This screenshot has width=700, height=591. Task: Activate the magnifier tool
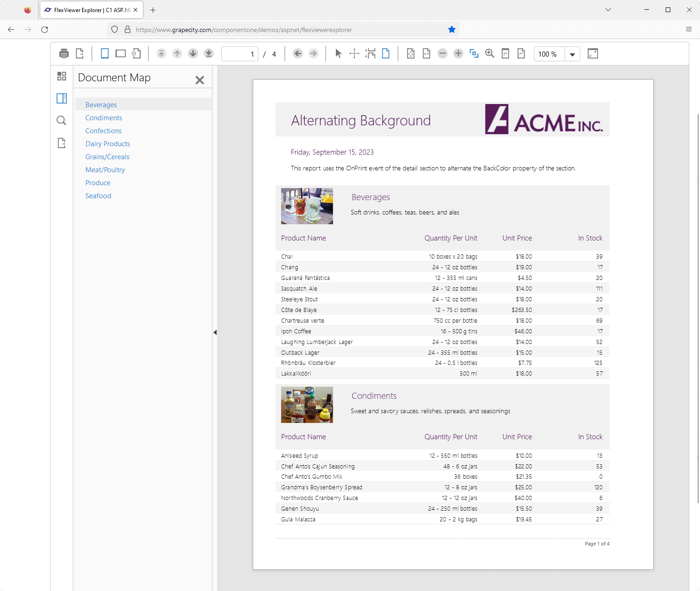pos(489,54)
